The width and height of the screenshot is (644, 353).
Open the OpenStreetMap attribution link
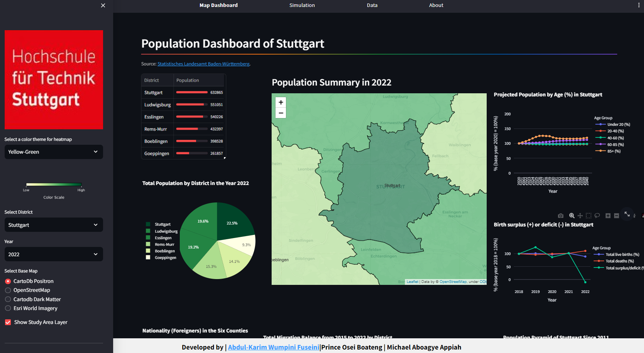pyautogui.click(x=453, y=282)
